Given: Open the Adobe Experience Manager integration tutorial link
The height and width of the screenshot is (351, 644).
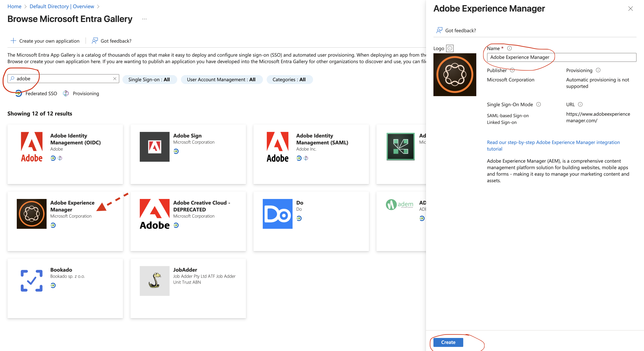Looking at the screenshot, I should pyautogui.click(x=553, y=146).
